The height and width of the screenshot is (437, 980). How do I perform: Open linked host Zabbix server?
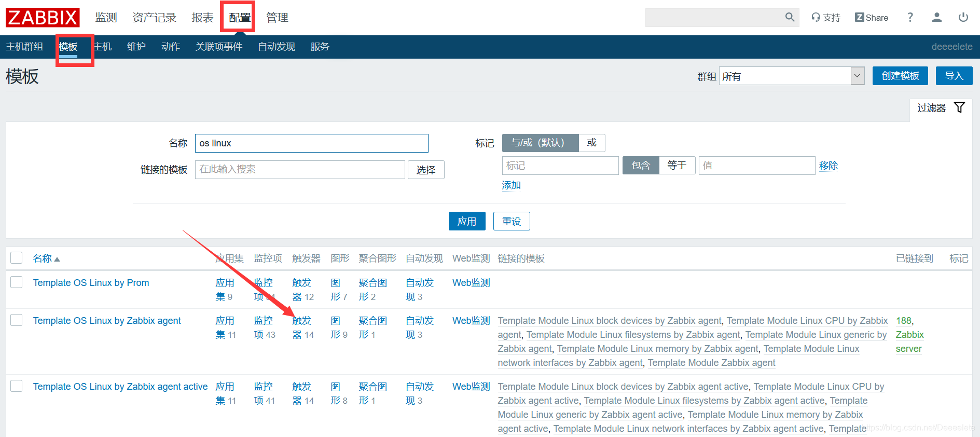coord(910,342)
